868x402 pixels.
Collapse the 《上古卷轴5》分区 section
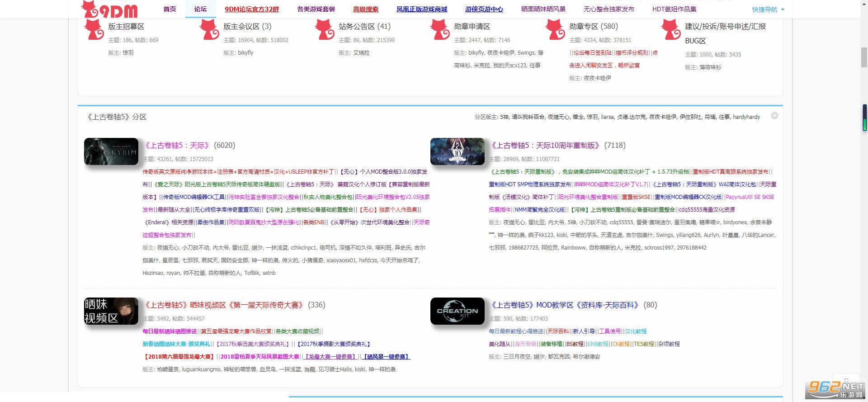(x=774, y=116)
